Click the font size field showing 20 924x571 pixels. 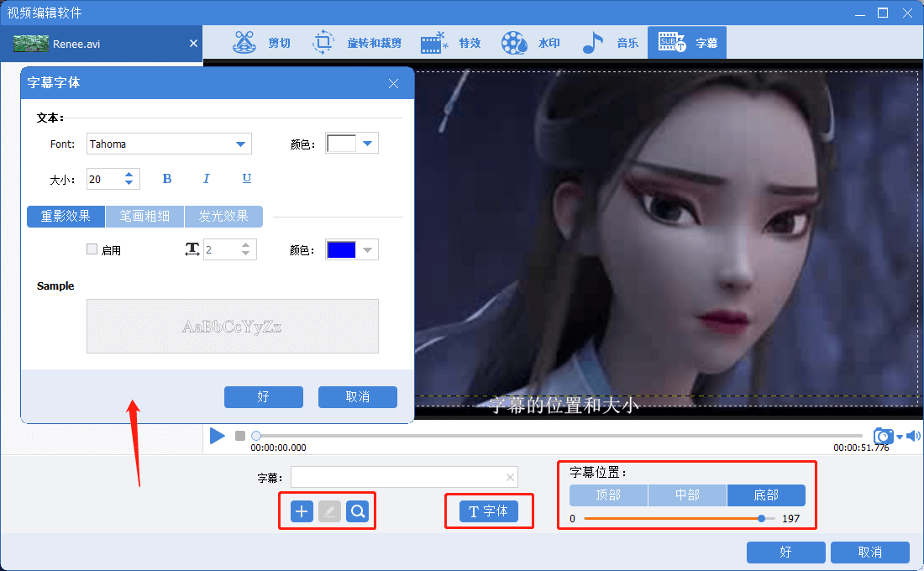(x=104, y=179)
